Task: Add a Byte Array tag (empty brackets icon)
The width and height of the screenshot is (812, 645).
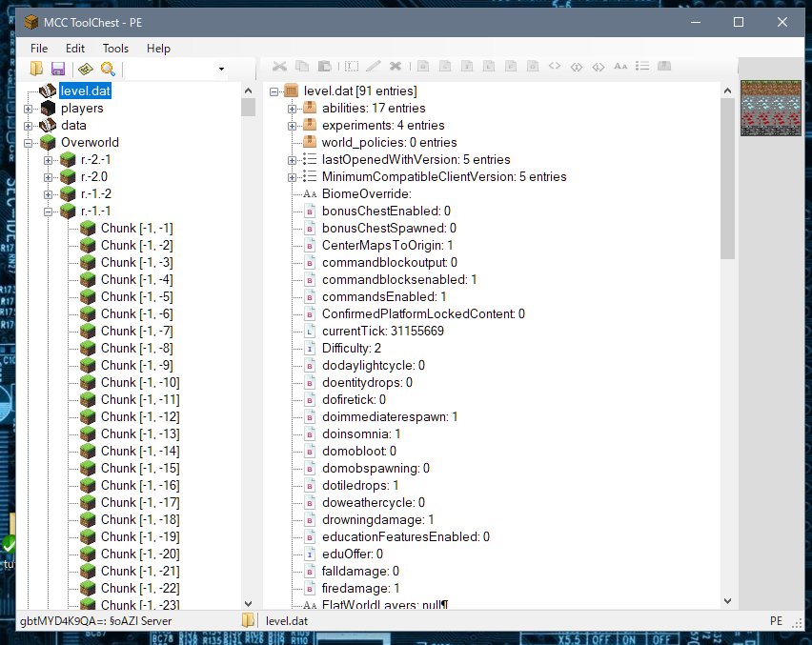Action: [555, 66]
